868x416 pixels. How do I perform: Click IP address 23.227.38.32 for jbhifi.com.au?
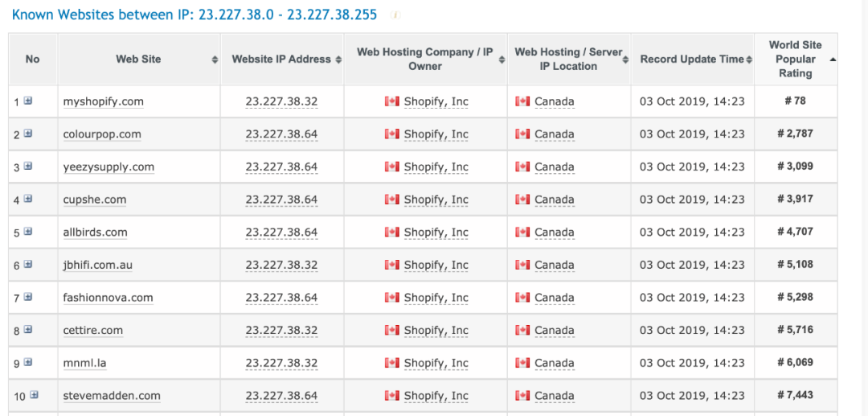pos(281,265)
